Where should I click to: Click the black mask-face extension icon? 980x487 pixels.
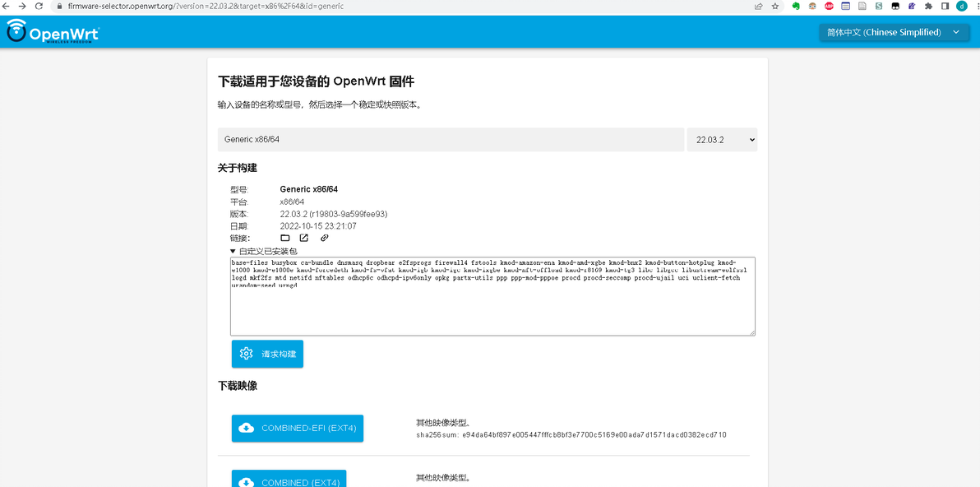[x=895, y=7]
